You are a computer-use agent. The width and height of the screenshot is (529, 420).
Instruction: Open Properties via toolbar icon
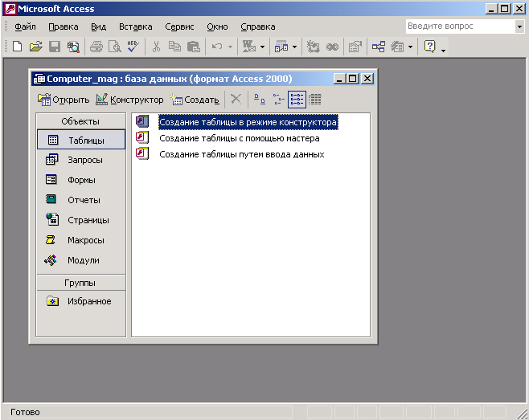click(355, 47)
